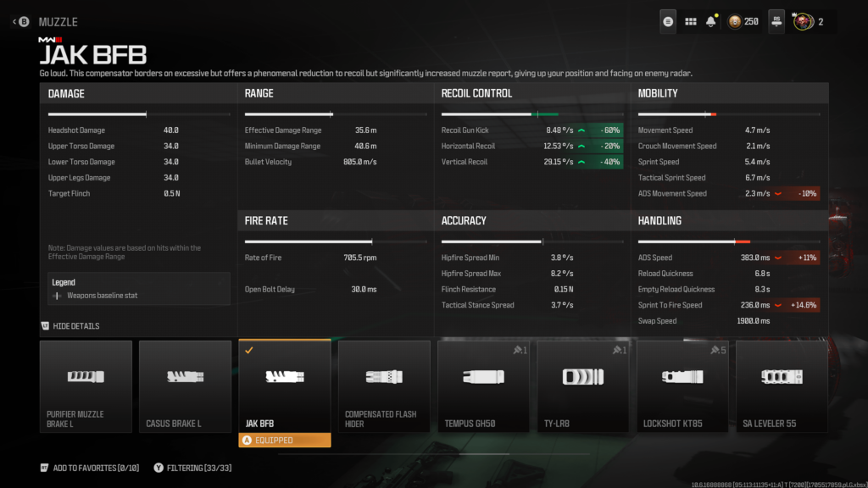
Task: Click tuning icon on TY-LR8 card
Action: click(x=620, y=350)
